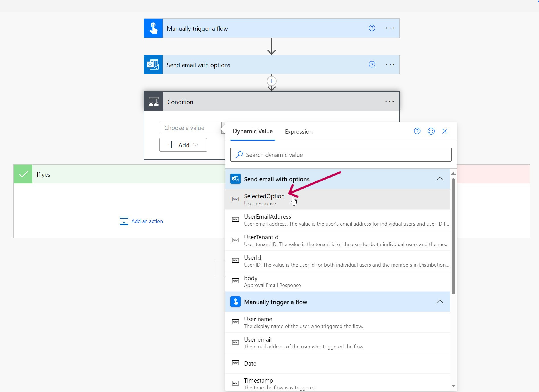This screenshot has height=392, width=539.
Task: Click the Abc icon beside User email
Action: (x=235, y=342)
